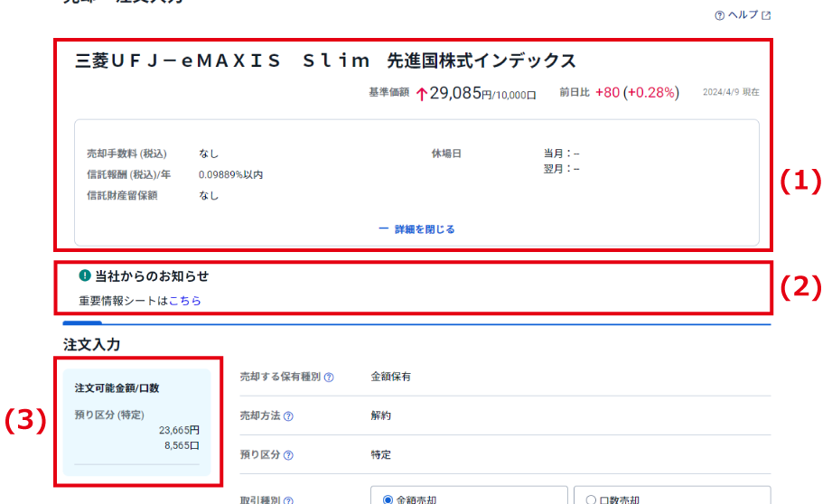This screenshot has height=504, width=832.
Task: Click the 基準価額 value 29,085円
Action: 482,93
